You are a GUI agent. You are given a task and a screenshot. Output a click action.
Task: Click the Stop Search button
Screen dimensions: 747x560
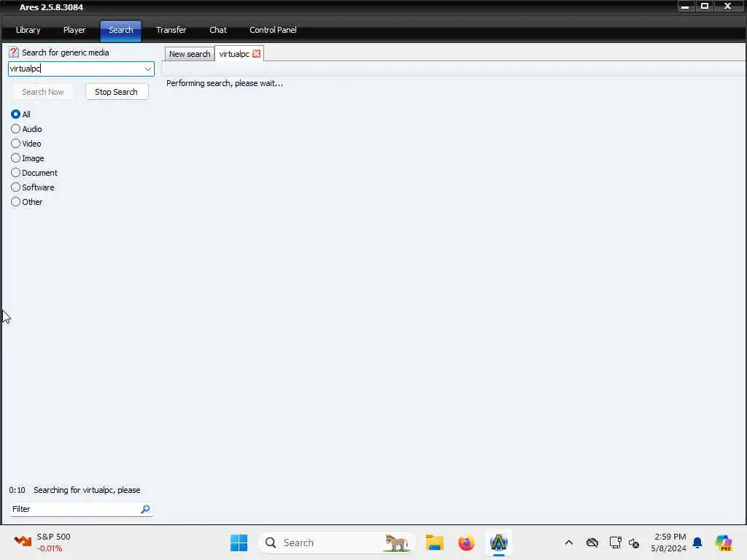click(117, 92)
